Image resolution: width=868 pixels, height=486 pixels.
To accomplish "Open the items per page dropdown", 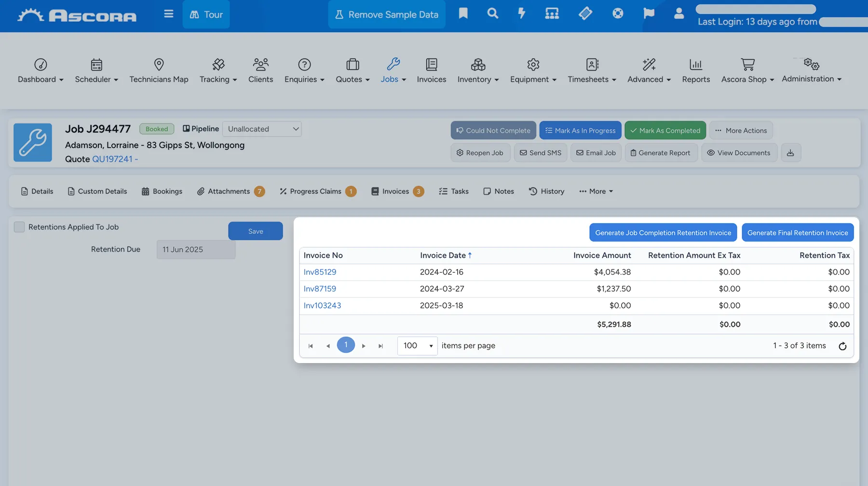I will click(417, 346).
